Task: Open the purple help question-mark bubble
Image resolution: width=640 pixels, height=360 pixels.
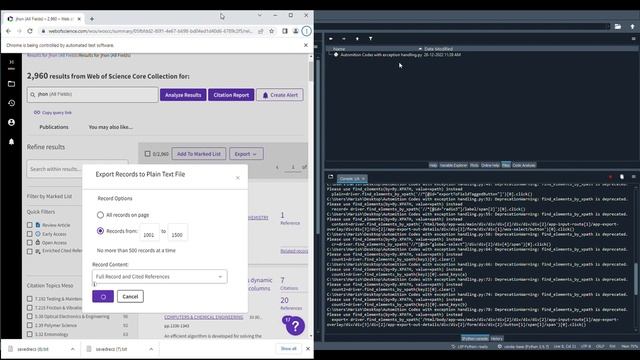Action: coord(295,326)
